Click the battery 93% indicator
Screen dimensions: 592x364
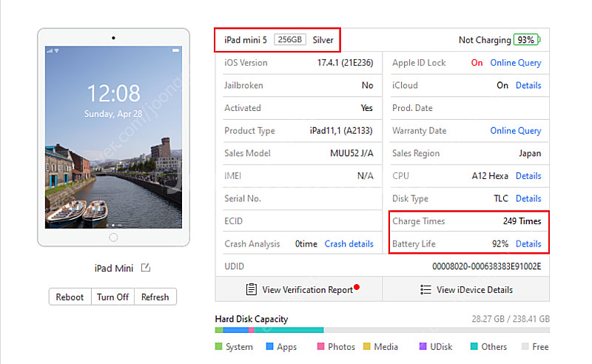[527, 40]
